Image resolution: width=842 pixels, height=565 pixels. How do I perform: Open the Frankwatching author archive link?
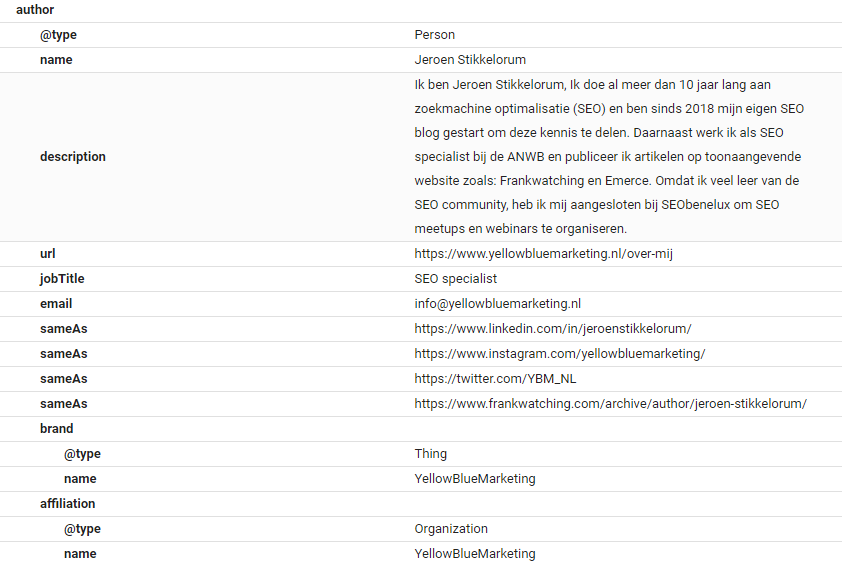(x=610, y=404)
